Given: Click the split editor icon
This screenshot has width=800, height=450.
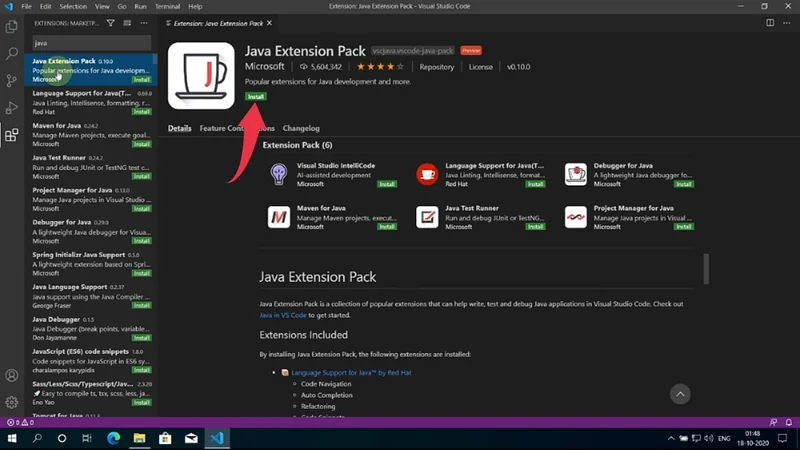Looking at the screenshot, I should point(771,21).
